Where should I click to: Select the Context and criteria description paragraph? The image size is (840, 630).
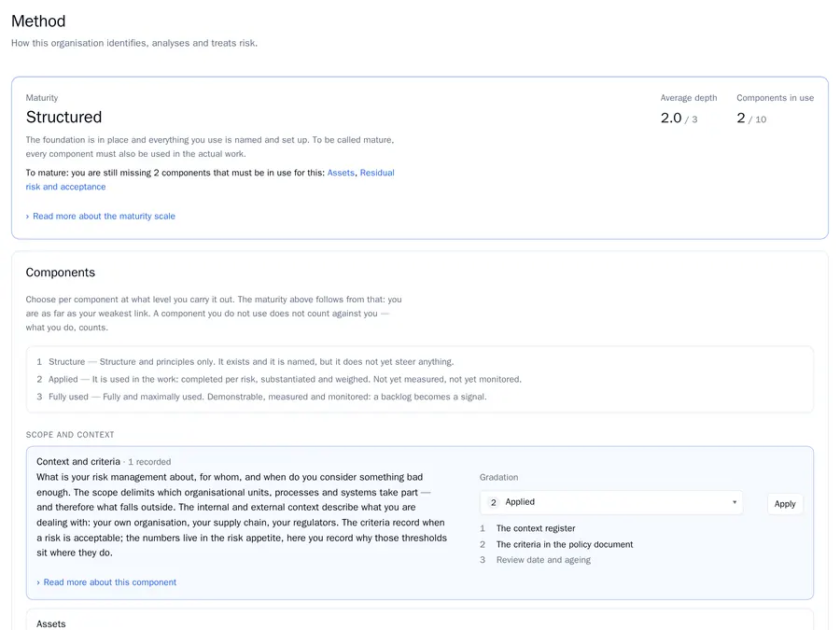242,515
